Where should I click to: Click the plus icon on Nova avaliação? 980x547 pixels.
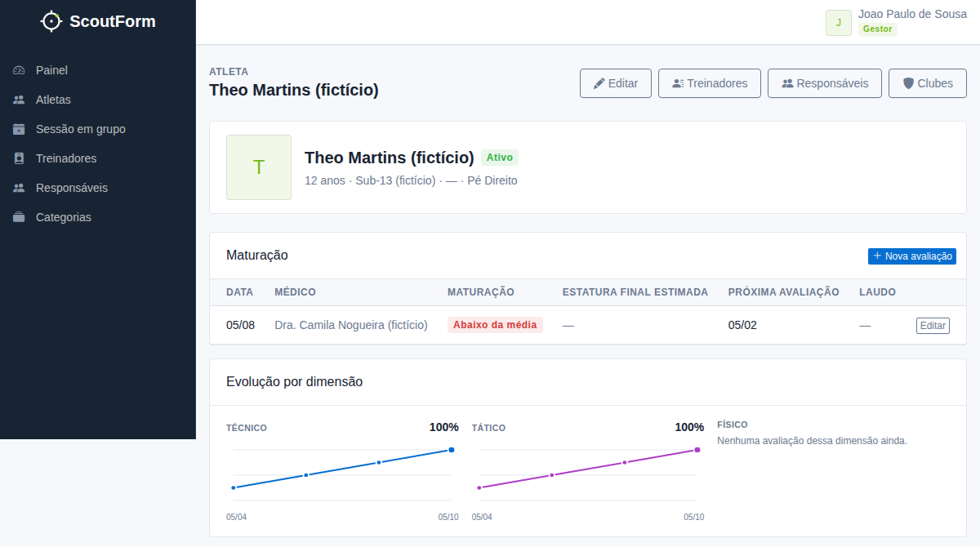point(877,256)
